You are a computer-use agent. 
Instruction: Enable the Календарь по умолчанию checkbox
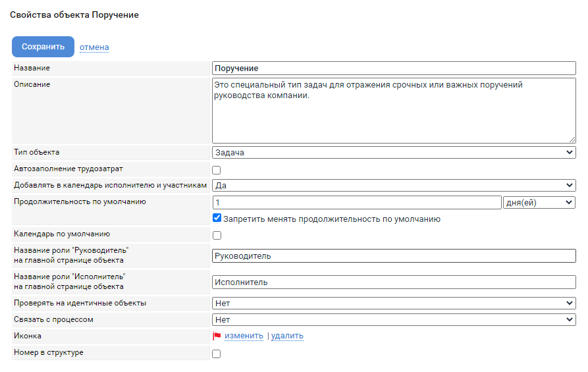(x=217, y=236)
